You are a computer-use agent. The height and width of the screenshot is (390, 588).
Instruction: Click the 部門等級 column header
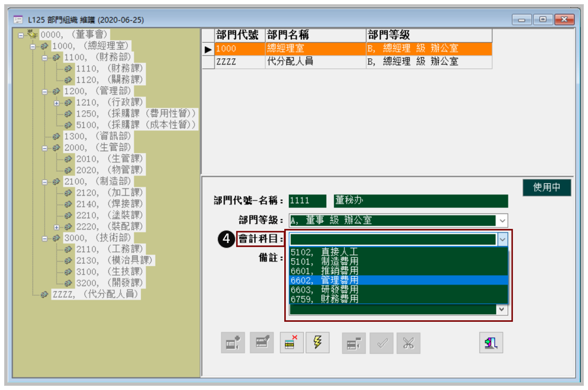click(x=429, y=36)
